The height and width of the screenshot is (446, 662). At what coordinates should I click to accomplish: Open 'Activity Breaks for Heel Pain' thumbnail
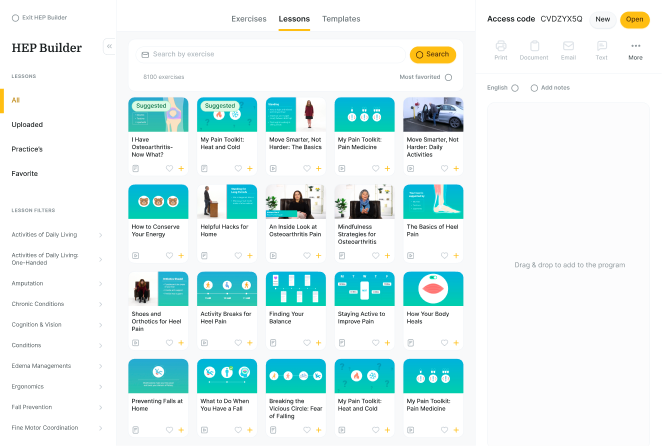[227, 289]
